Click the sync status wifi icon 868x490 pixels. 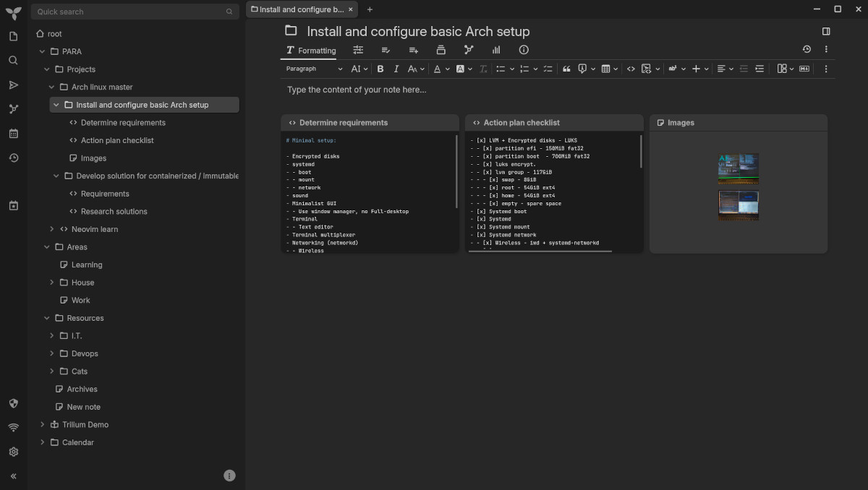click(13, 427)
